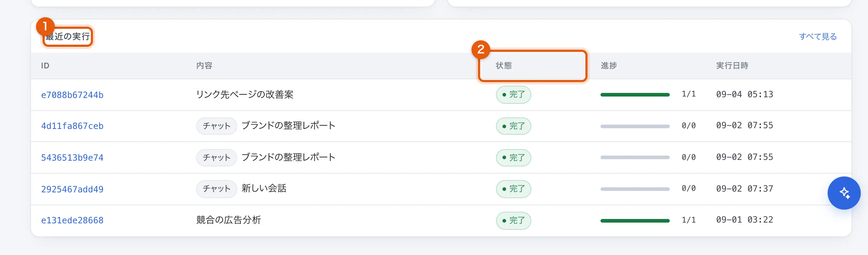This screenshot has height=255, width=868.
Task: Open run ID 2925467add49
Action: (72, 189)
